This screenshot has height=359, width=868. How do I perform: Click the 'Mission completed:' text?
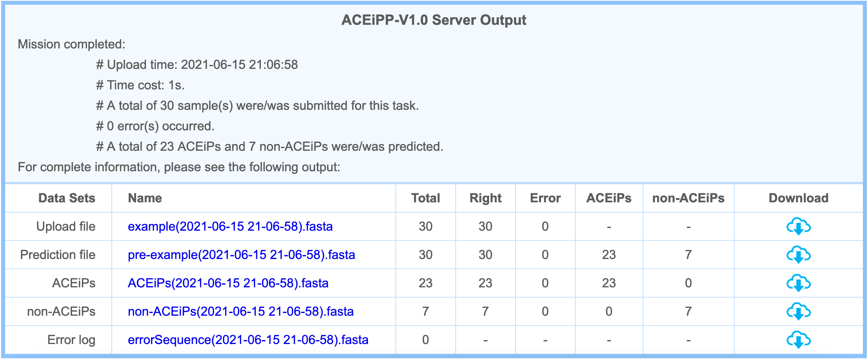(72, 44)
